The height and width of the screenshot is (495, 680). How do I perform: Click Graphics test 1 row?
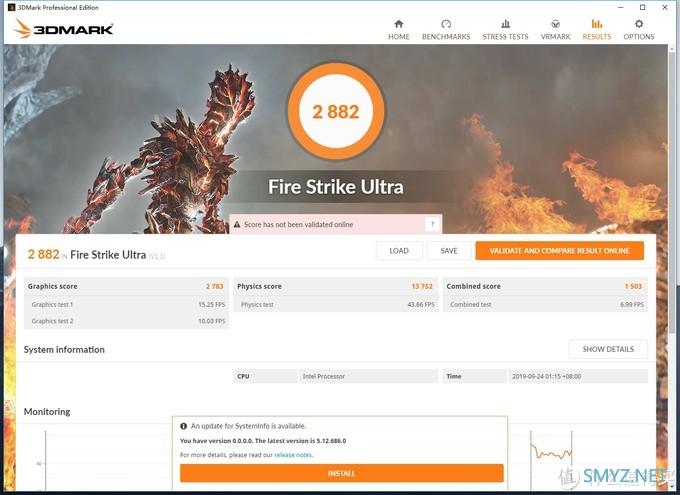(x=126, y=305)
